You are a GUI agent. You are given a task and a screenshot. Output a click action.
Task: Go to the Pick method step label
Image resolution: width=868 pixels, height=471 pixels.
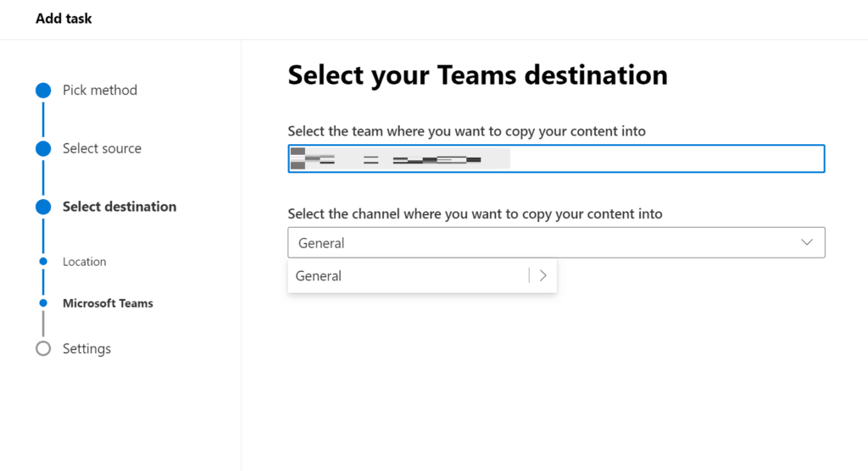coord(99,91)
